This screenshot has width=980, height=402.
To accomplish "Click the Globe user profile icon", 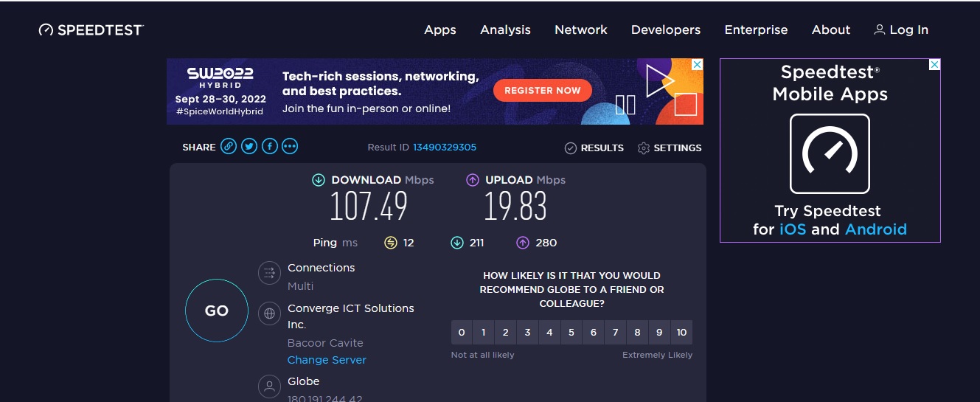I will (x=269, y=386).
